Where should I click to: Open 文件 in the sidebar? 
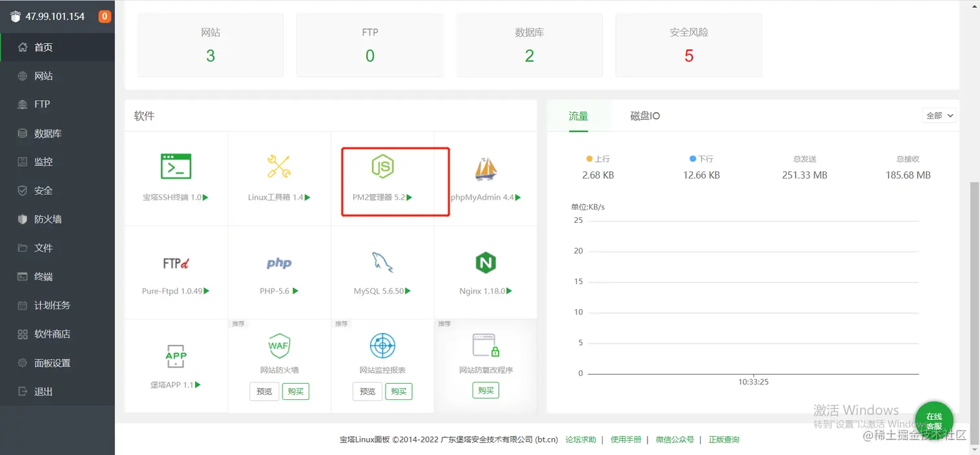58,248
